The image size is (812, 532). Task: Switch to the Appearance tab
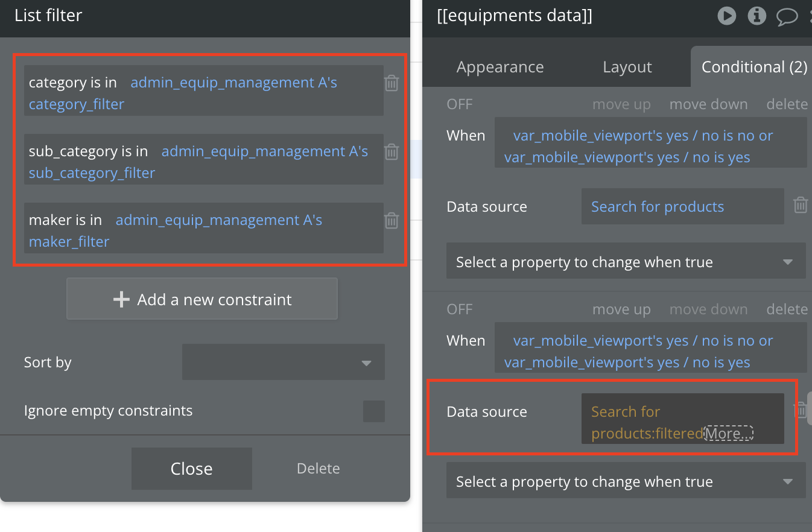pos(500,66)
